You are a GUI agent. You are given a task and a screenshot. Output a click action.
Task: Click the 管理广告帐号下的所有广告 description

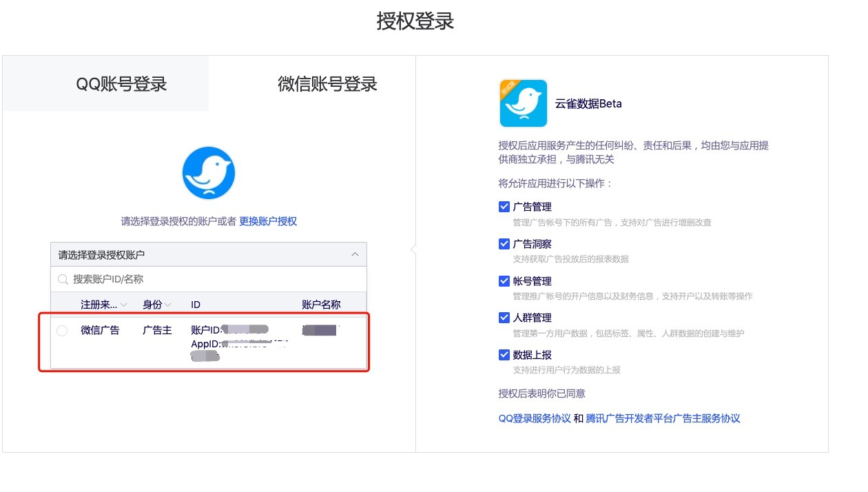tap(612, 223)
